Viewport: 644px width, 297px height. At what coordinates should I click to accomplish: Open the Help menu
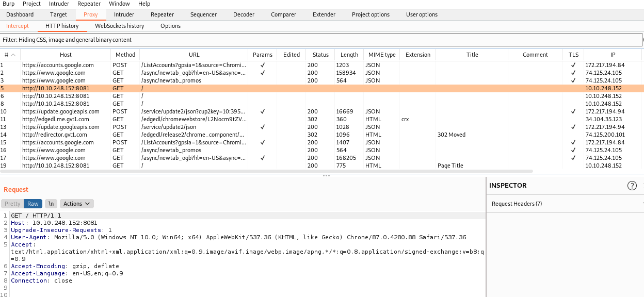[144, 4]
